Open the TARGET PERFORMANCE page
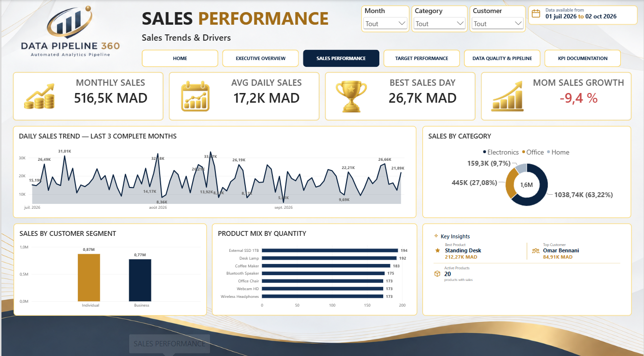 click(x=421, y=58)
